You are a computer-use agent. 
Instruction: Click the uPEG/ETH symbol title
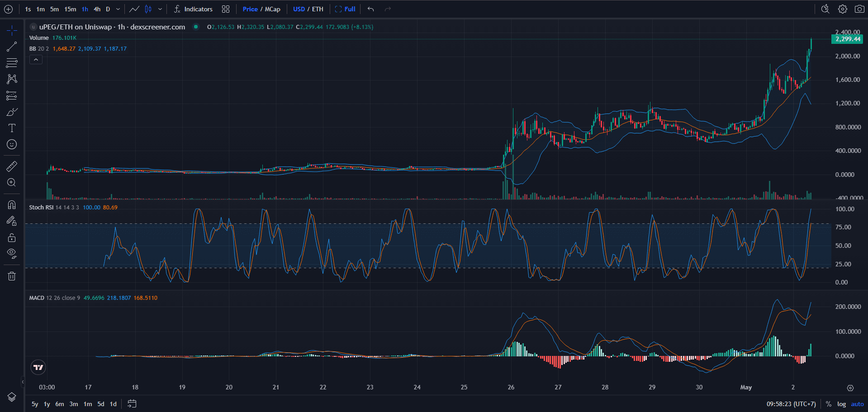[112, 27]
